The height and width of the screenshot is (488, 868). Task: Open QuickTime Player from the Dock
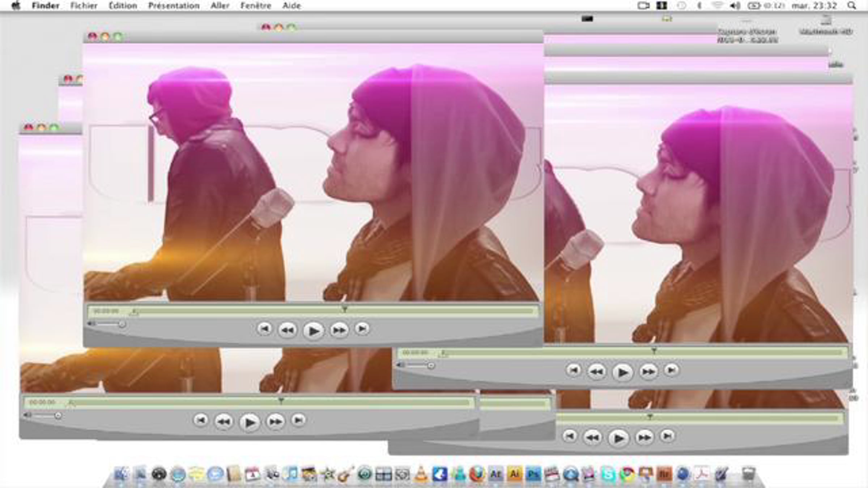(571, 474)
